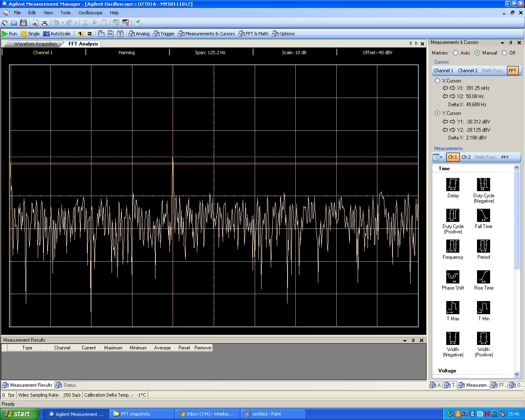Select Ch 2 in Measurements bar
525x420 pixels.
(466, 157)
